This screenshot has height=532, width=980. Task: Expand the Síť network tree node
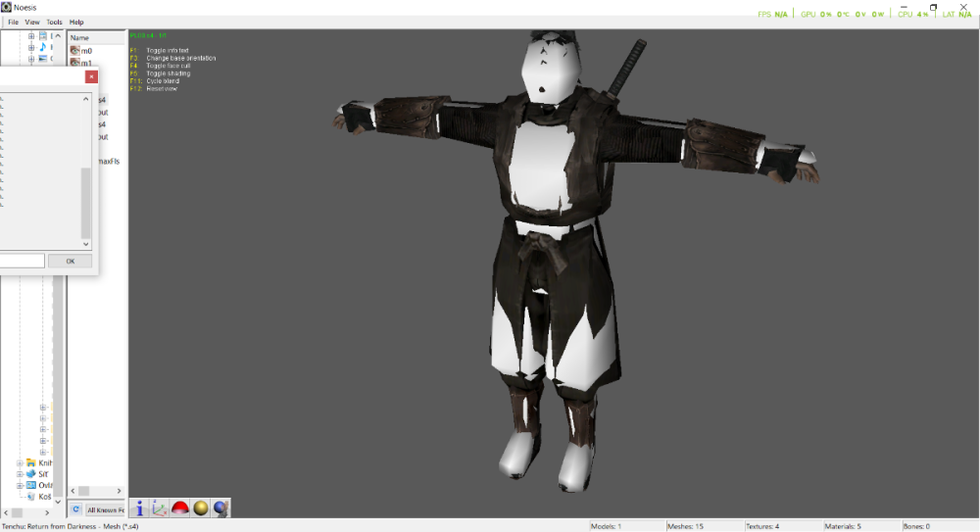pyautogui.click(x=20, y=474)
